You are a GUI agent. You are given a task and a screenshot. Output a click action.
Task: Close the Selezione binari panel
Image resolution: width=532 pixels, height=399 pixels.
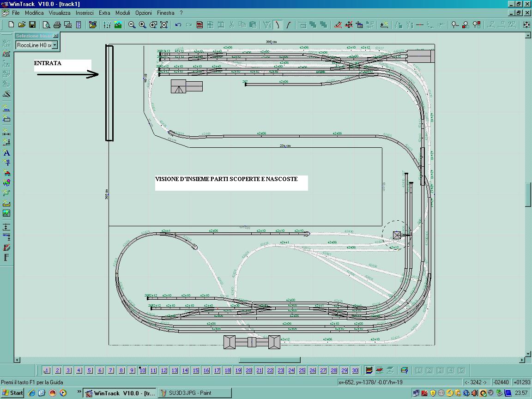pos(56,36)
